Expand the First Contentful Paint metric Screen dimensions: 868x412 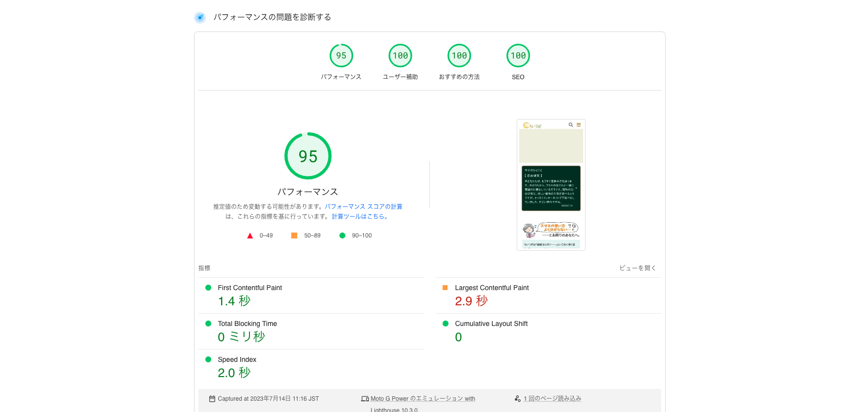pyautogui.click(x=250, y=288)
